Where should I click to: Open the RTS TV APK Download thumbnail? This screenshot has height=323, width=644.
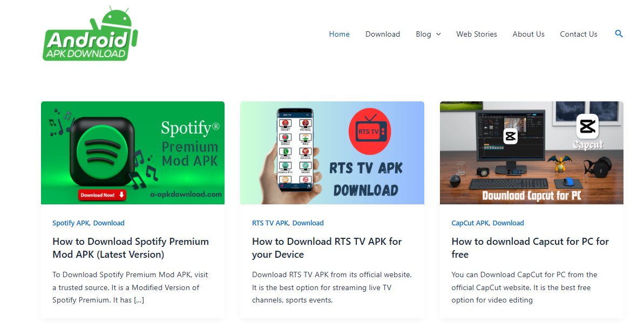pyautogui.click(x=332, y=153)
